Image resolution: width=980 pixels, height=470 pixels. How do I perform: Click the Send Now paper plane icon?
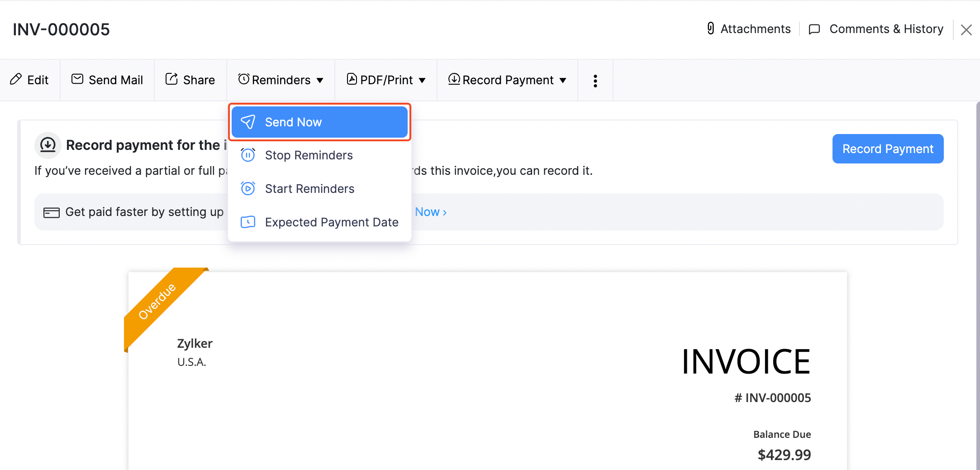coord(248,121)
